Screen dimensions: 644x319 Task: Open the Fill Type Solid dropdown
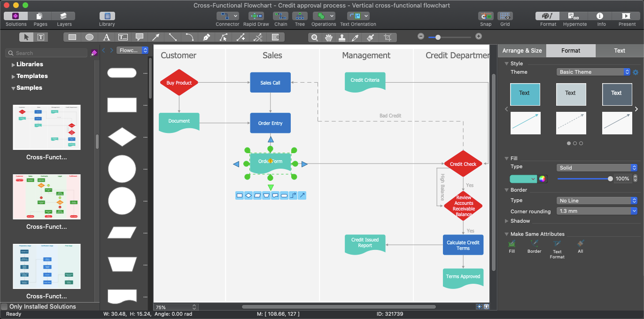pos(597,168)
